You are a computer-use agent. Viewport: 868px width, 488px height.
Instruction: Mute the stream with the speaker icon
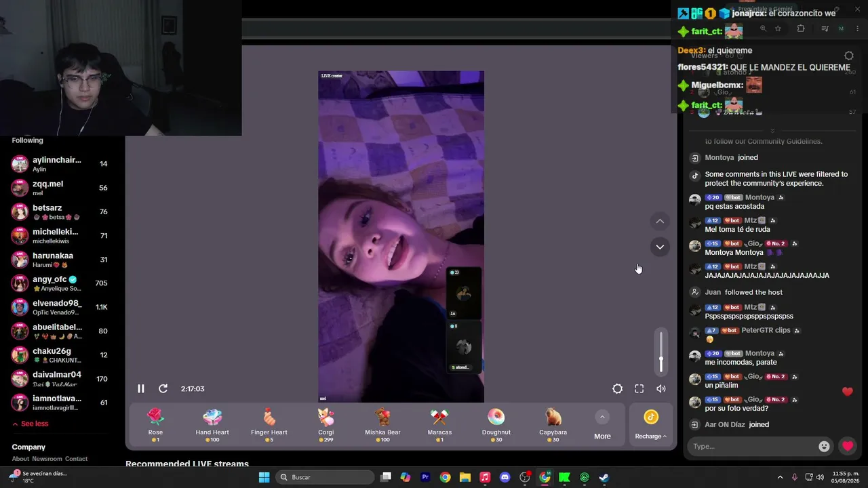[660, 388]
